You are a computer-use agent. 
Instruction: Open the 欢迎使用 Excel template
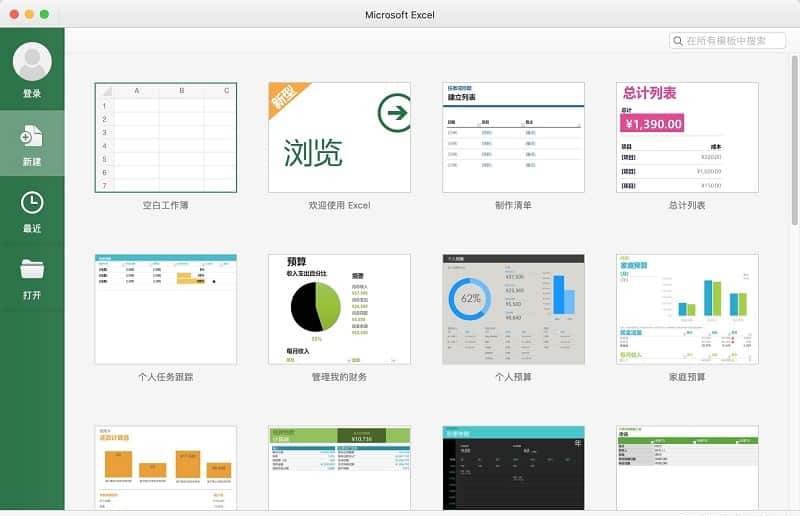click(x=339, y=137)
